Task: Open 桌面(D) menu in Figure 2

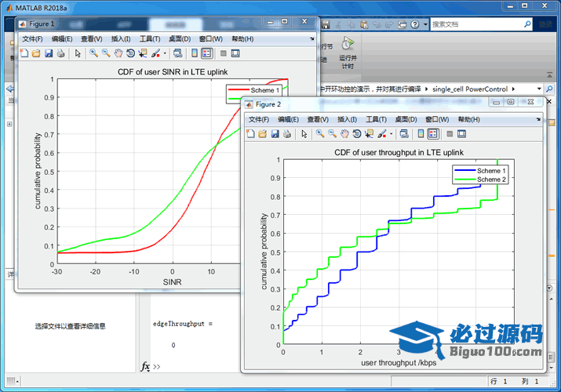Action: [406, 119]
